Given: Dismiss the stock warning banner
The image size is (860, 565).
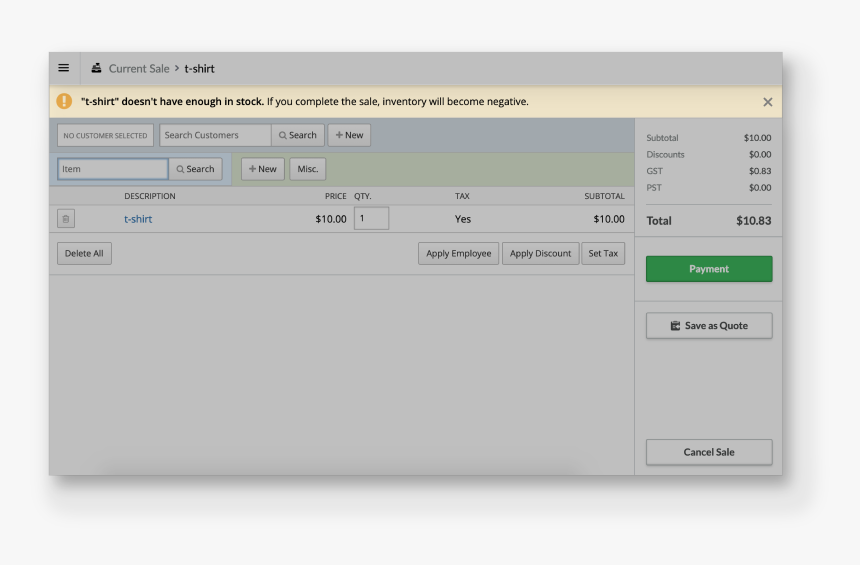Looking at the screenshot, I should 767,102.
